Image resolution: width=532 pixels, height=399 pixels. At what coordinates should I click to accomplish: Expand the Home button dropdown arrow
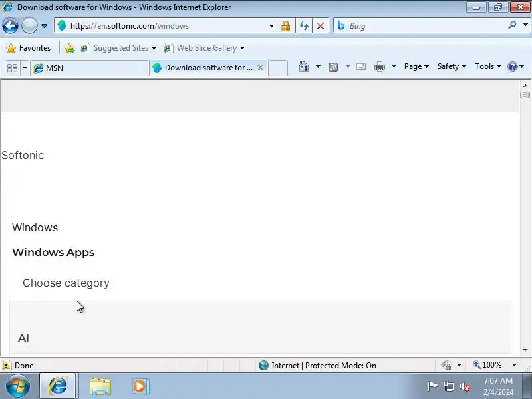tap(318, 66)
